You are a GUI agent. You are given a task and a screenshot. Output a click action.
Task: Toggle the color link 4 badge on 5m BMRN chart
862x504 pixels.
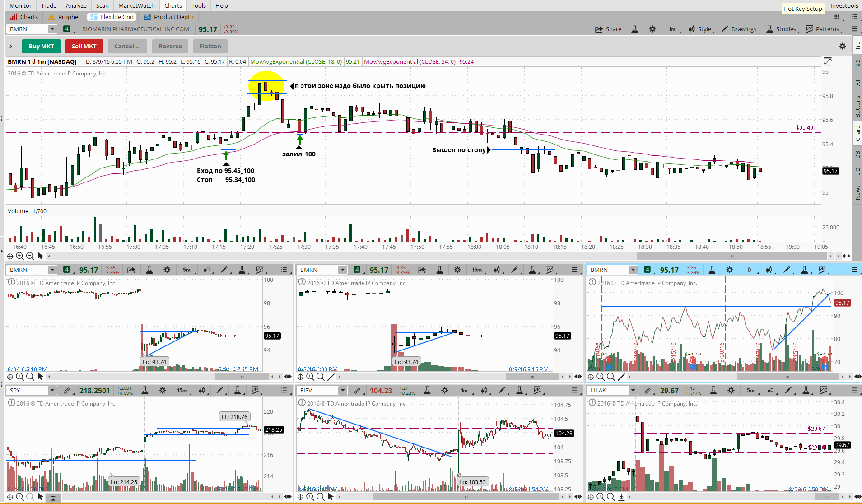(x=67, y=270)
